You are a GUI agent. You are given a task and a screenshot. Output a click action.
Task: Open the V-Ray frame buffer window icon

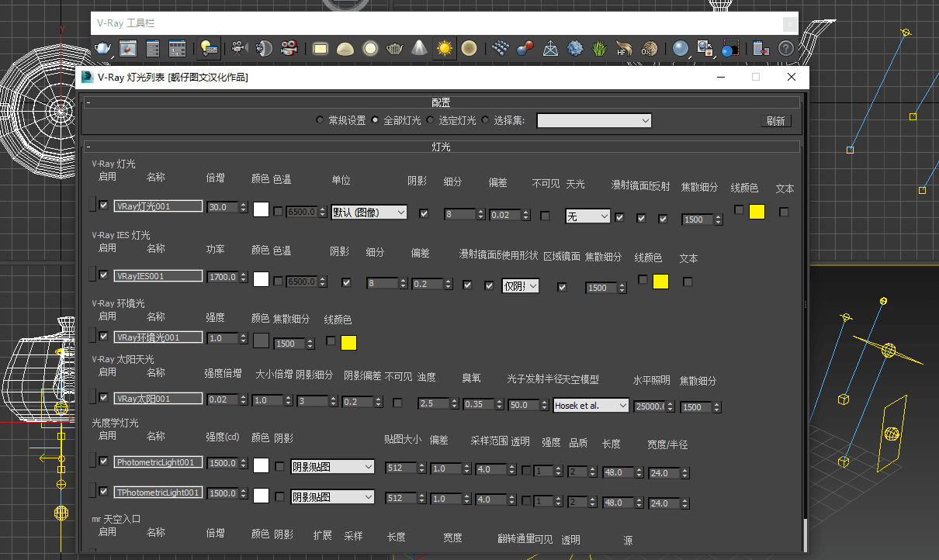[128, 49]
